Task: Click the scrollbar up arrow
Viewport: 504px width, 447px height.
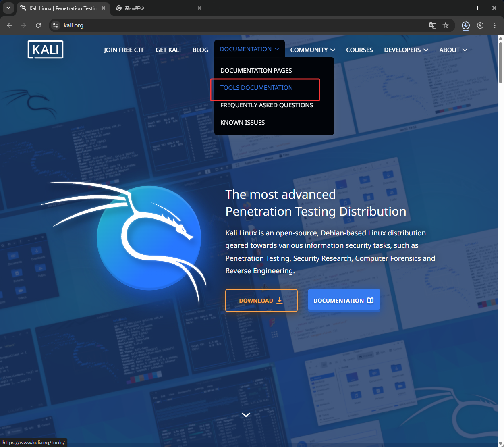Action: click(x=501, y=39)
